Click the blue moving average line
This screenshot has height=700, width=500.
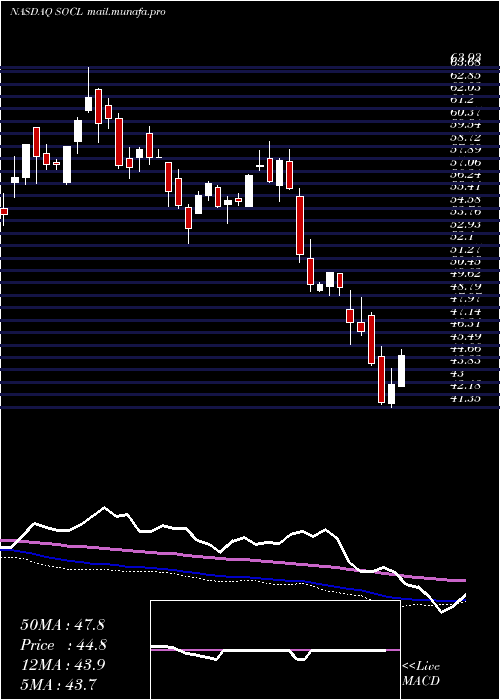point(232,577)
